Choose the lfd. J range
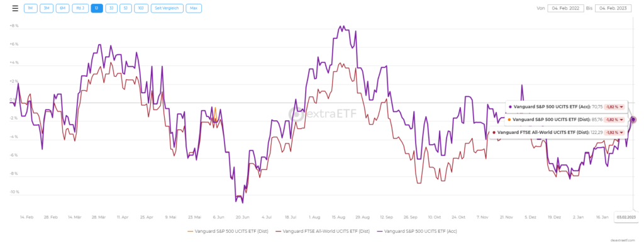 tap(80, 8)
